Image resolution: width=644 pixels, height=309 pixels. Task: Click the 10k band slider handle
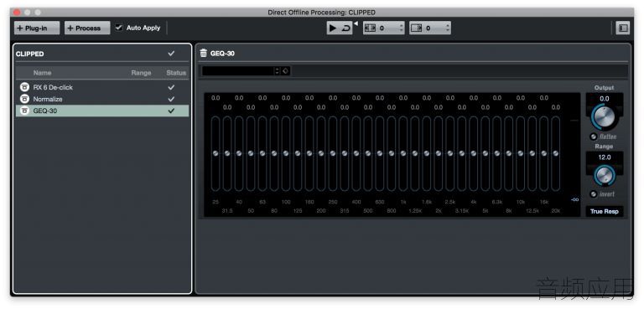click(x=521, y=153)
